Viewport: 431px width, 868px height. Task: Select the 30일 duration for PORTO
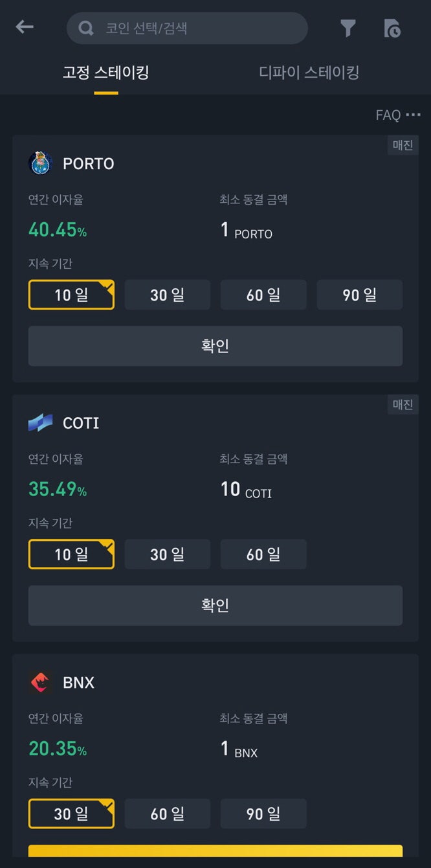click(167, 295)
